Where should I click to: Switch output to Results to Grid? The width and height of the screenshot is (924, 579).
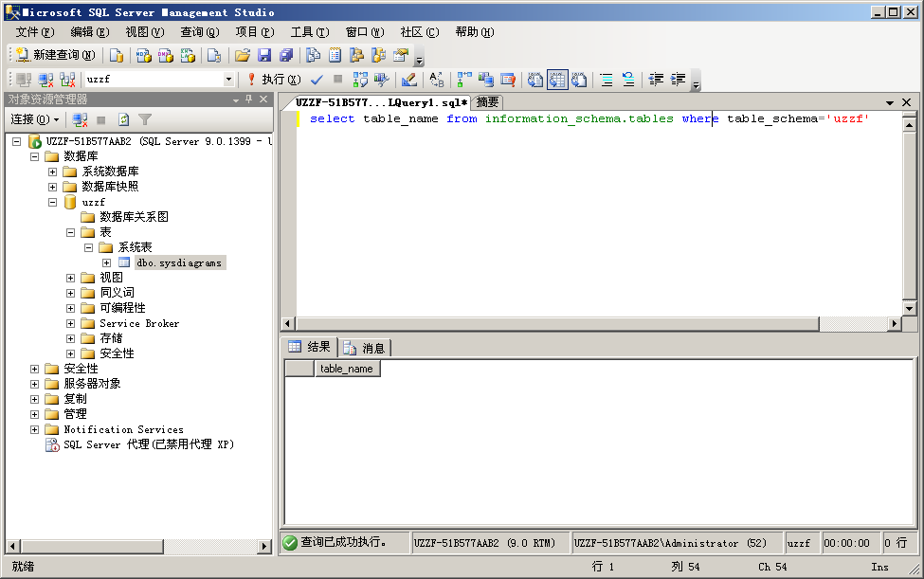557,80
